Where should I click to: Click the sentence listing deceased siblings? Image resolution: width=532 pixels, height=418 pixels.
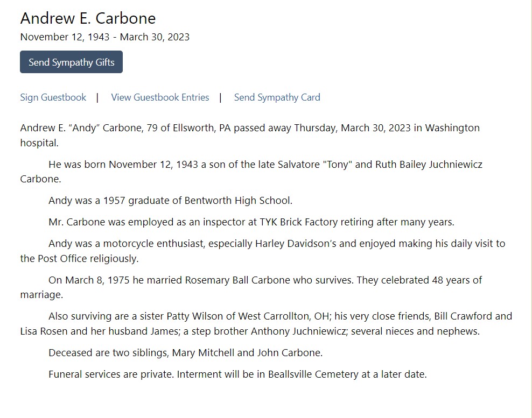tap(185, 353)
